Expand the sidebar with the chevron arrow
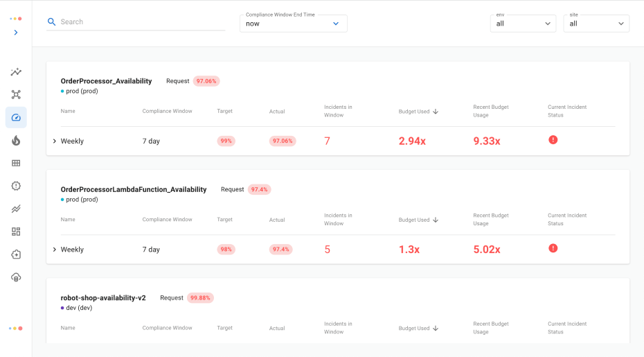The height and width of the screenshot is (357, 644). point(16,33)
